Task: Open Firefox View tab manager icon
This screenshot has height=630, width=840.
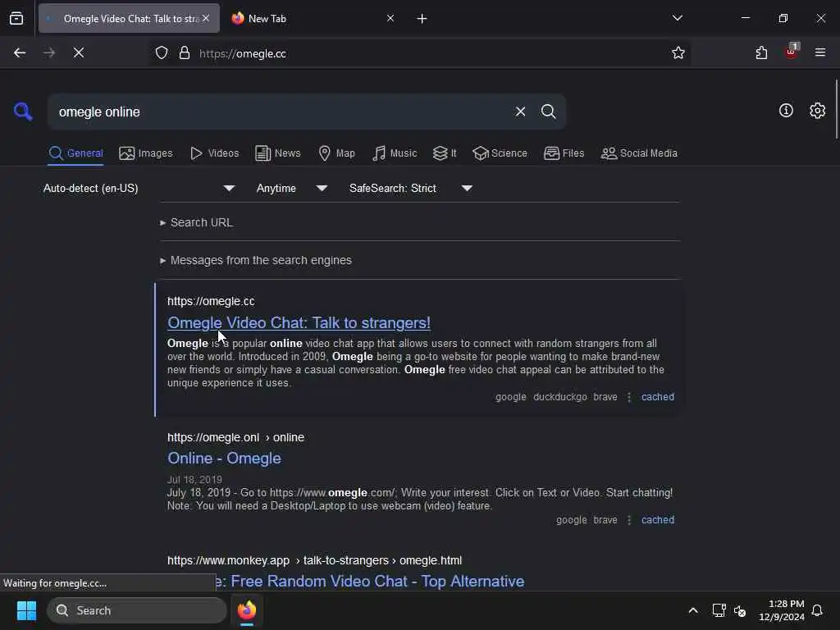Action: (x=16, y=19)
